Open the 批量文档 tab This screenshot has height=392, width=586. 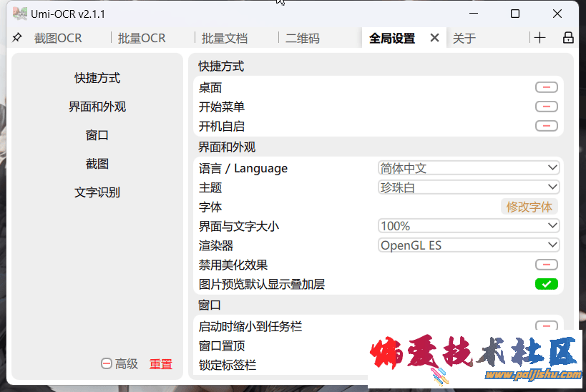coord(224,39)
